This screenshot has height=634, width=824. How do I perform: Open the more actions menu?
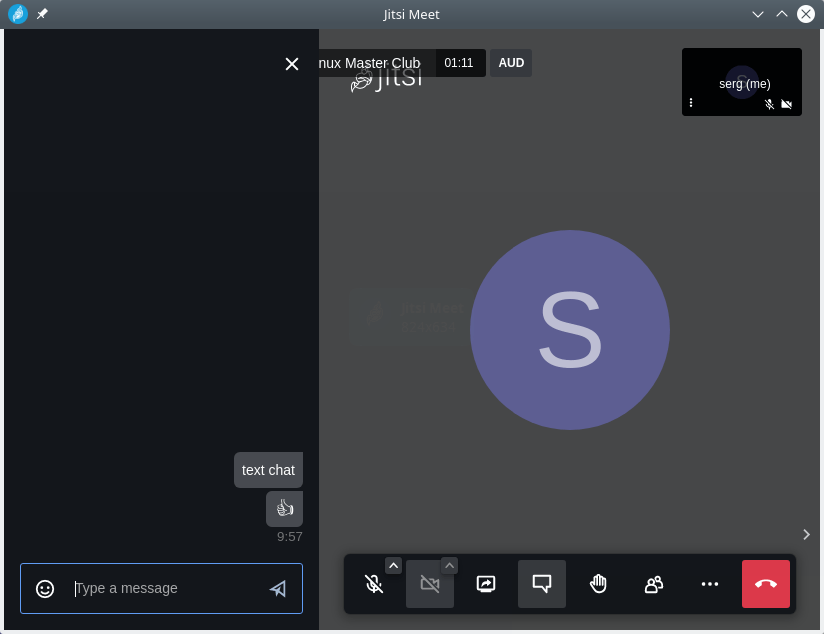tap(710, 584)
